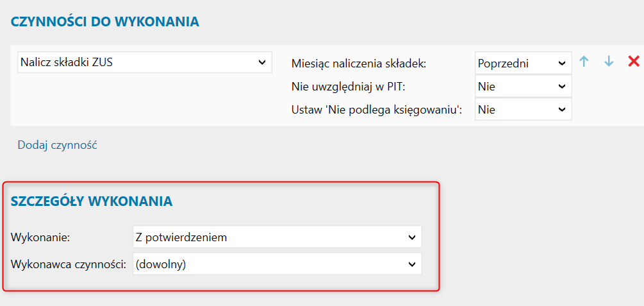This screenshot has height=306, width=644.
Task: Click the 'Wykonanie:' label
Action: [x=40, y=237]
